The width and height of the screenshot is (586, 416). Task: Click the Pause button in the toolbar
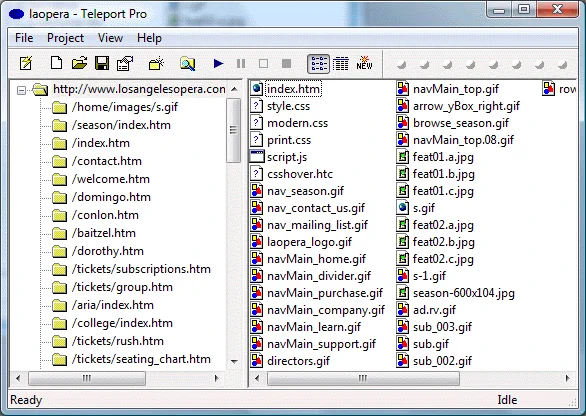[241, 64]
